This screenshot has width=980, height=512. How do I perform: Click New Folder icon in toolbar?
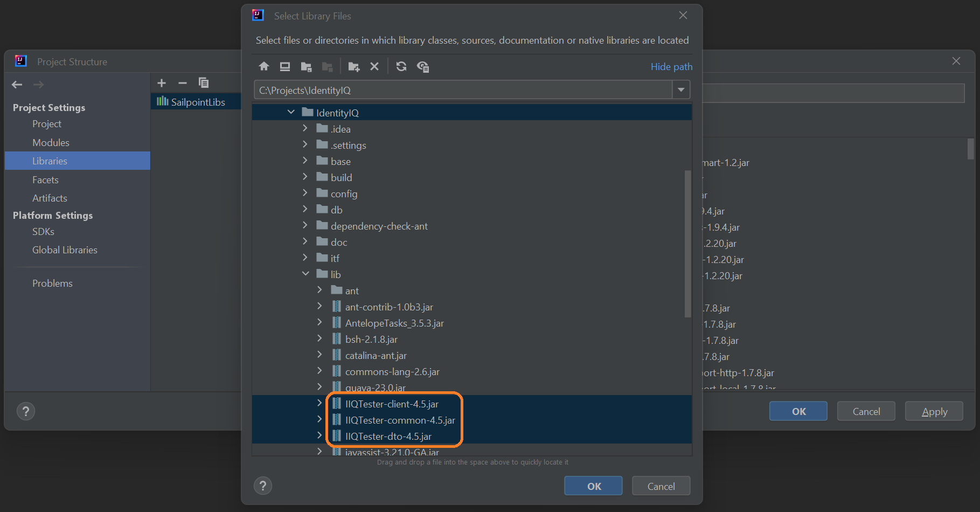(353, 66)
